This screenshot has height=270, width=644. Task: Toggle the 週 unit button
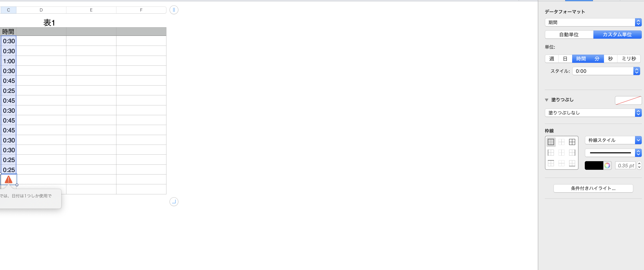click(x=552, y=59)
